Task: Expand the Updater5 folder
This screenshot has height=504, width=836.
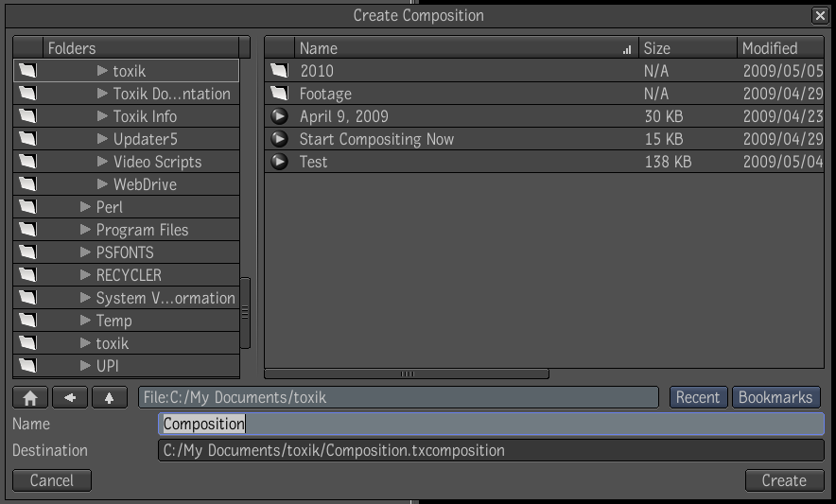Action: (102, 139)
